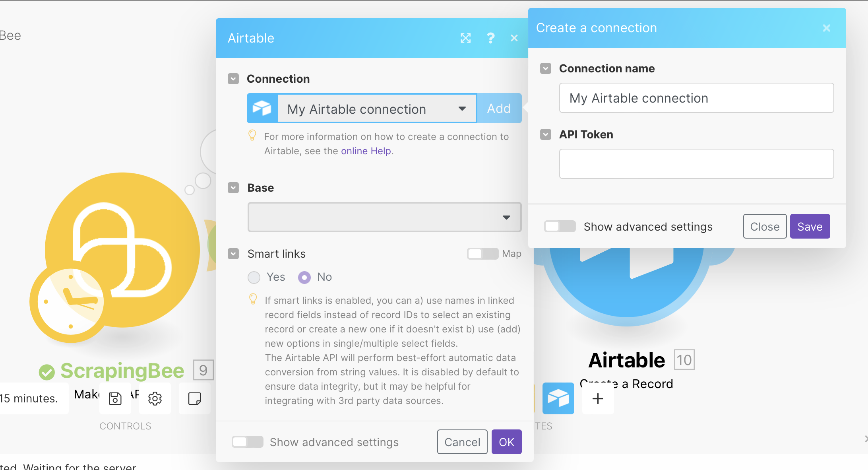Click the save scenario floppy disk icon
Image resolution: width=868 pixels, height=470 pixels.
[x=115, y=398]
